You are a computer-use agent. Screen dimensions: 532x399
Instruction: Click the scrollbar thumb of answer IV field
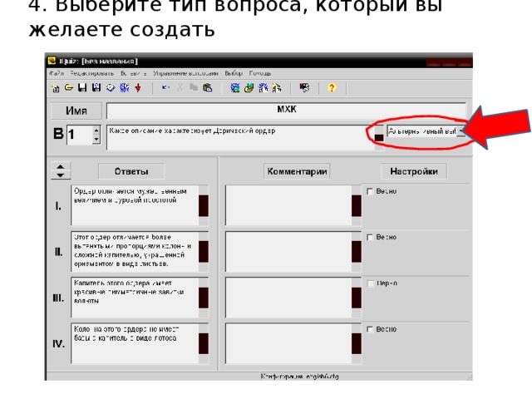(x=204, y=343)
